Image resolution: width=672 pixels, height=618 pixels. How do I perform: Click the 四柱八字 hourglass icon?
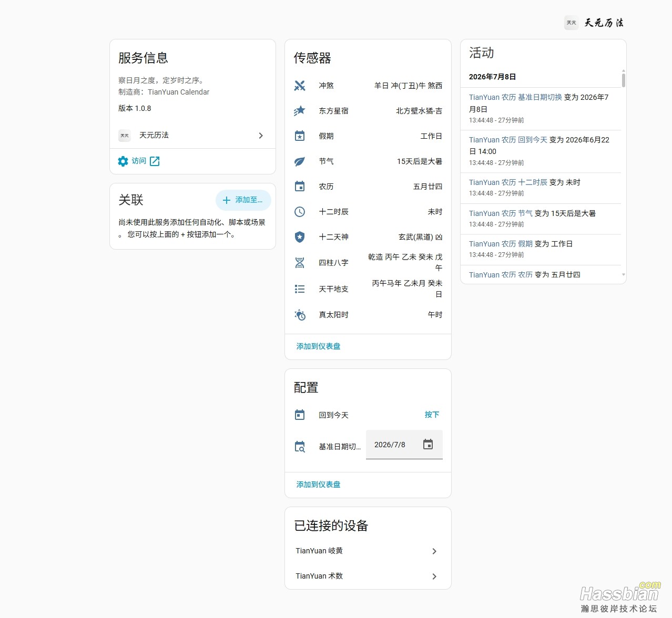[x=300, y=263]
